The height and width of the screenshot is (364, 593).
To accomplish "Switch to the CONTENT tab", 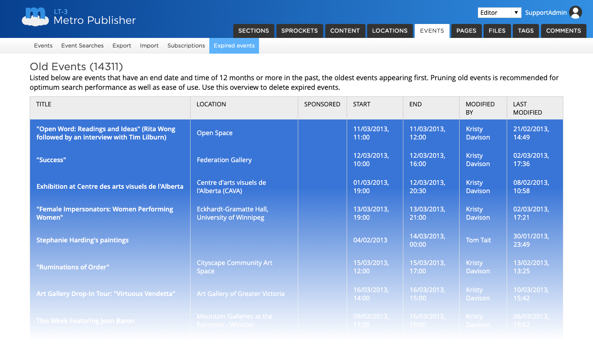I will (345, 31).
